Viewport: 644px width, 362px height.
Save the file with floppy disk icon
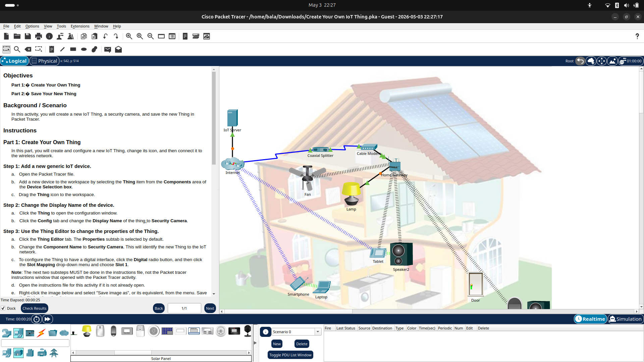pos(28,36)
